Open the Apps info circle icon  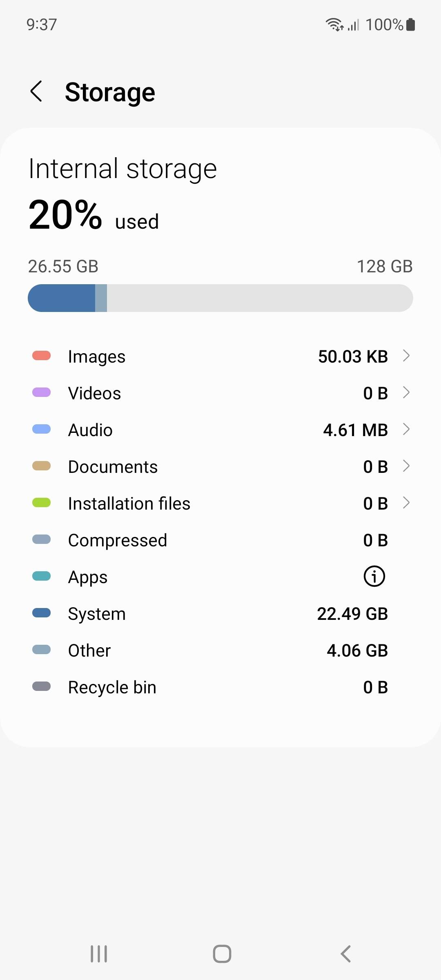[x=374, y=576]
